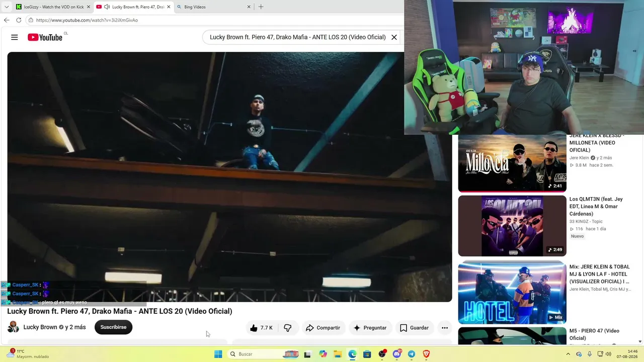Open the M5 - PIERO 47 thumbnail

pyautogui.click(x=512, y=336)
